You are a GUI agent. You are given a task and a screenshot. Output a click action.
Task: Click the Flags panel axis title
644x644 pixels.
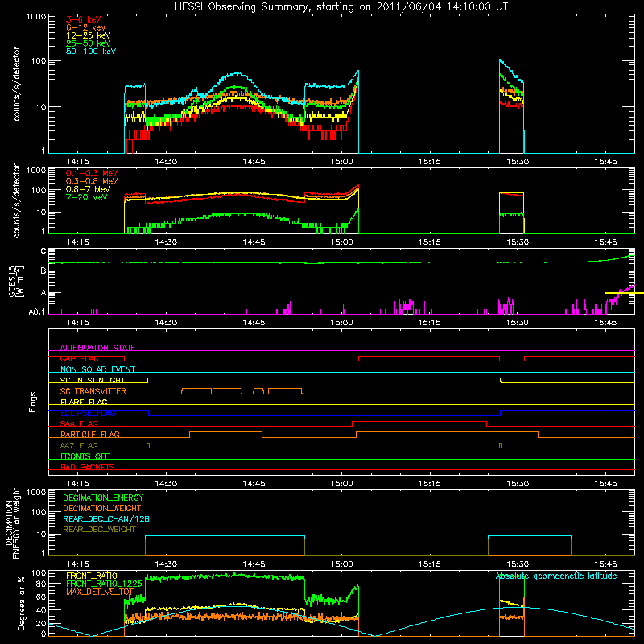tap(32, 402)
